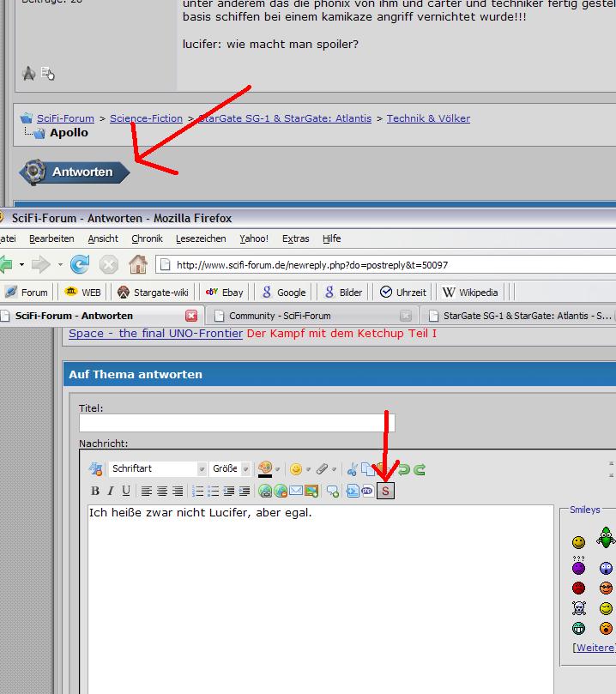Image resolution: width=616 pixels, height=694 pixels.
Task: Click the Spoiler tag button in editor
Action: [385, 492]
